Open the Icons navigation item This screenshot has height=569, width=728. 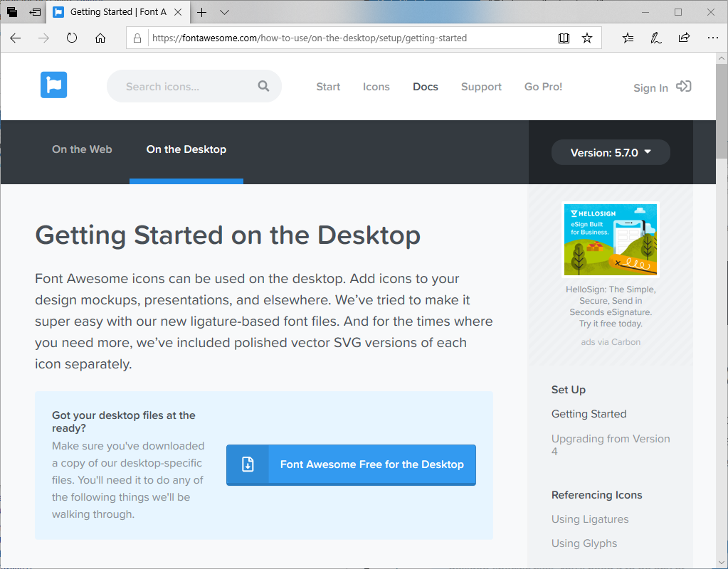(376, 87)
